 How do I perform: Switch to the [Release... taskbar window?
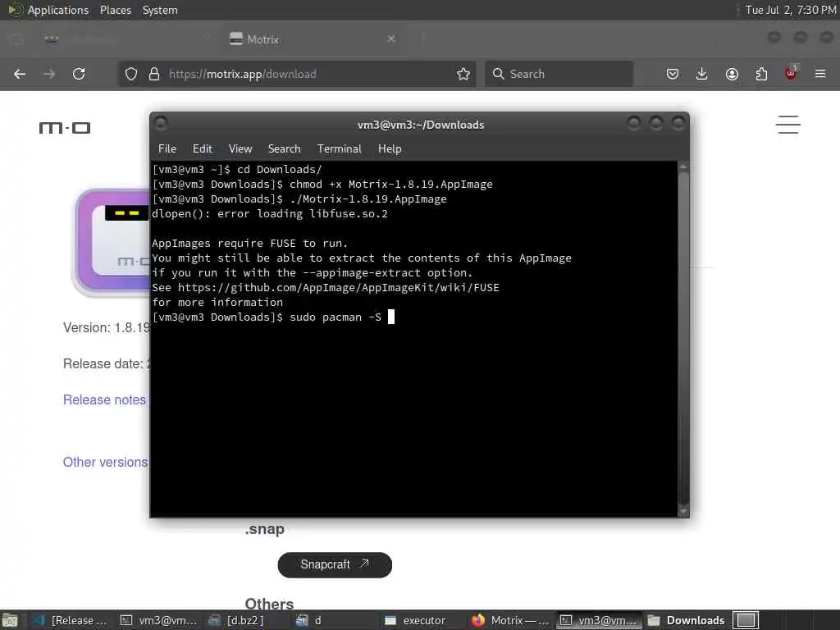click(x=70, y=620)
